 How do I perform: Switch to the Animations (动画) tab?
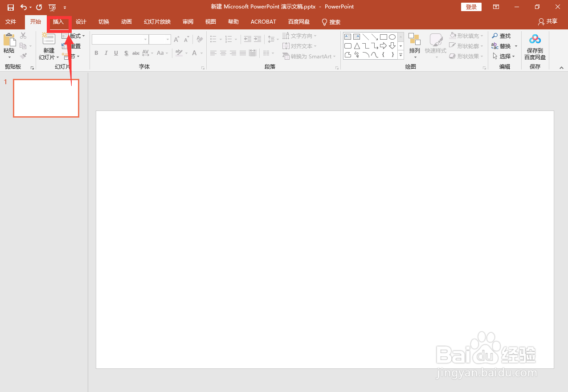[x=127, y=22]
